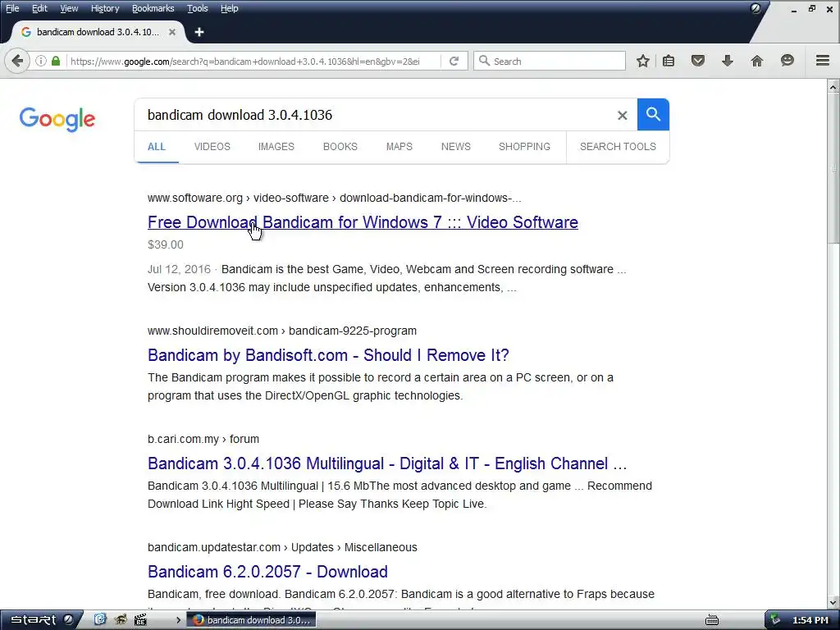Click the 1:54 PM taskbar clock
The height and width of the screenshot is (630, 840).
[810, 620]
